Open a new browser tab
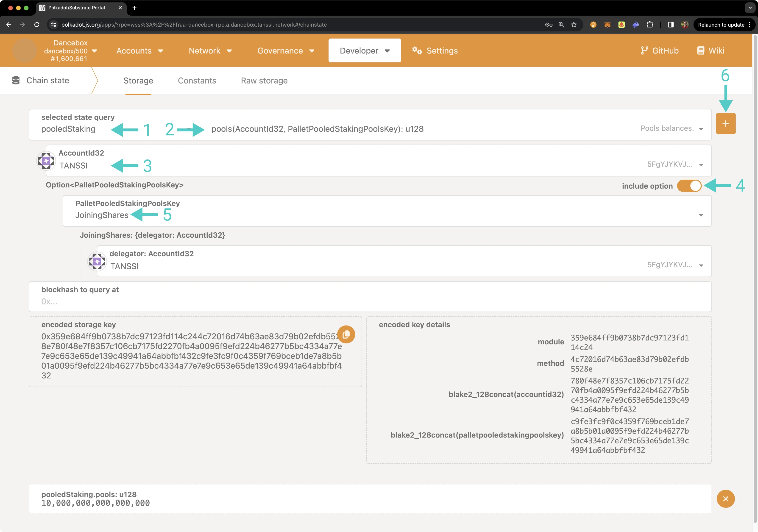758x532 pixels. pos(134,8)
